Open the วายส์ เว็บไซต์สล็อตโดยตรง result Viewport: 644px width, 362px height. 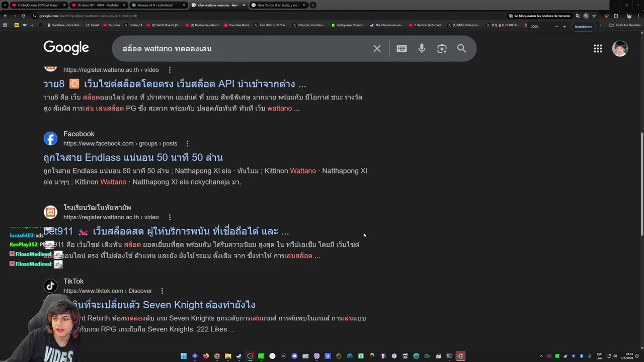(x=175, y=84)
